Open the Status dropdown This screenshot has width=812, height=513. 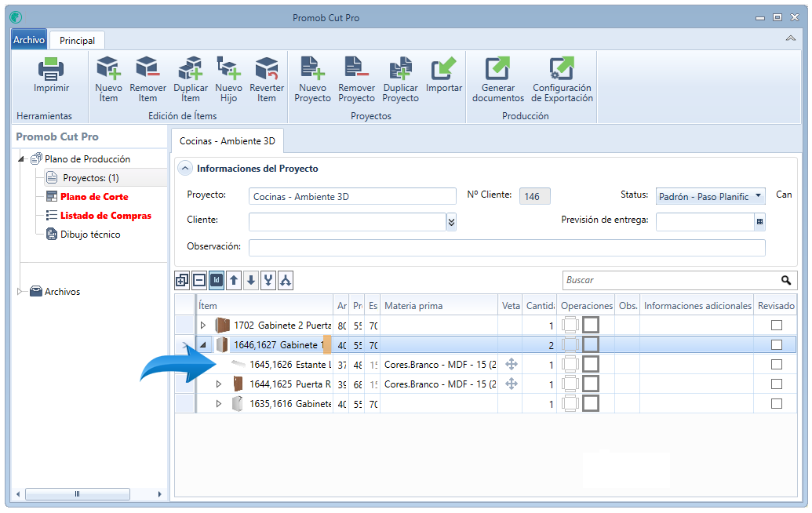758,195
